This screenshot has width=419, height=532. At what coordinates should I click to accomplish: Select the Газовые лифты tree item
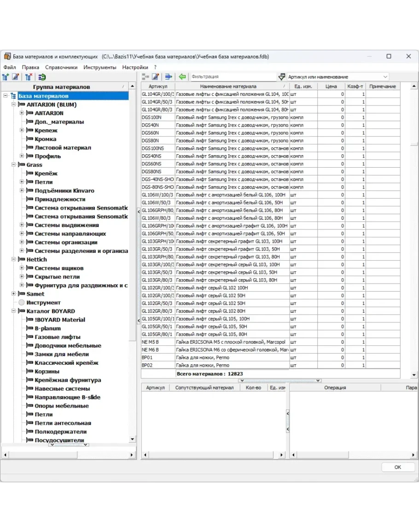click(x=58, y=337)
